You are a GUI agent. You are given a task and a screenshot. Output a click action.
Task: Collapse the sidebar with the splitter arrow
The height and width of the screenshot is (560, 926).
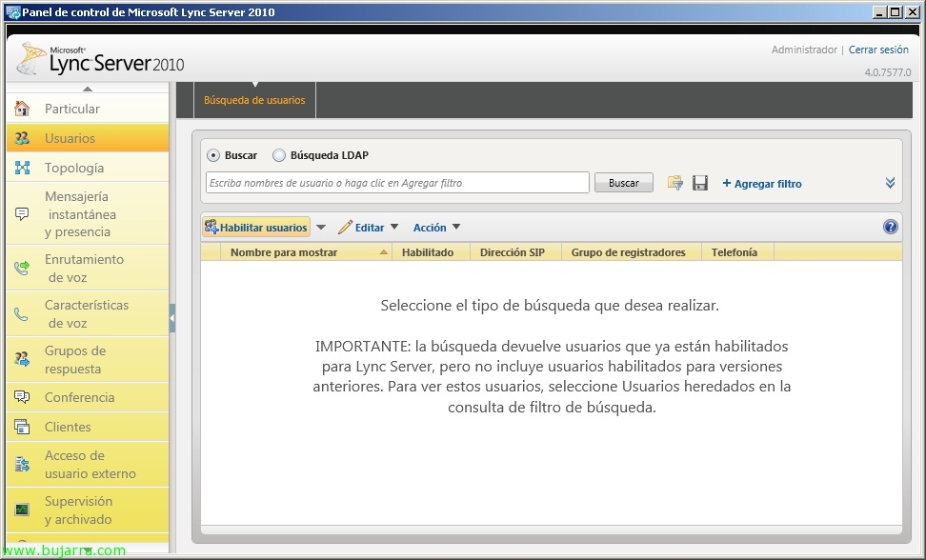click(x=172, y=318)
